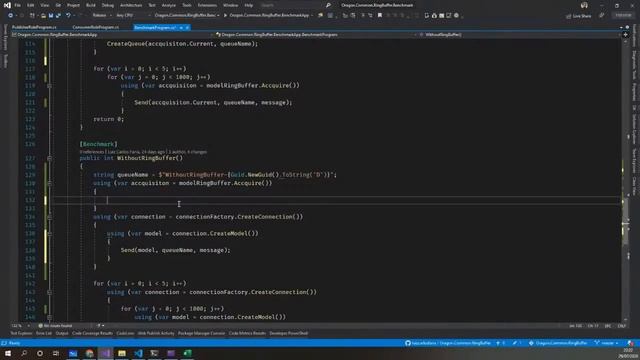The height and width of the screenshot is (360, 640).
Task: Click the GitHub repository icon in status bar
Action: click(x=408, y=343)
